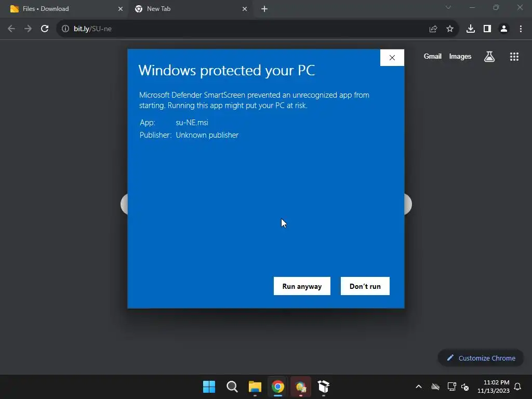532x399 pixels.
Task: Show hidden tray icons chevron
Action: [x=419, y=387]
